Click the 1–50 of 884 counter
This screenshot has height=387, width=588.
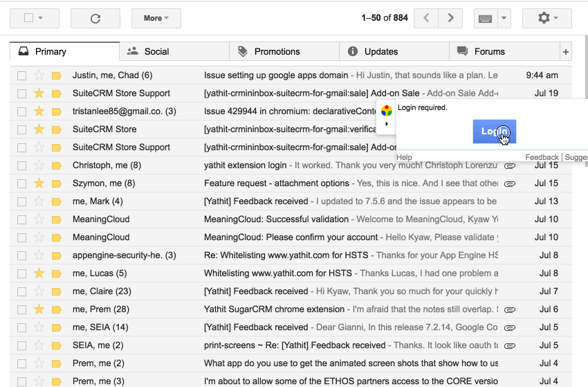tap(385, 18)
